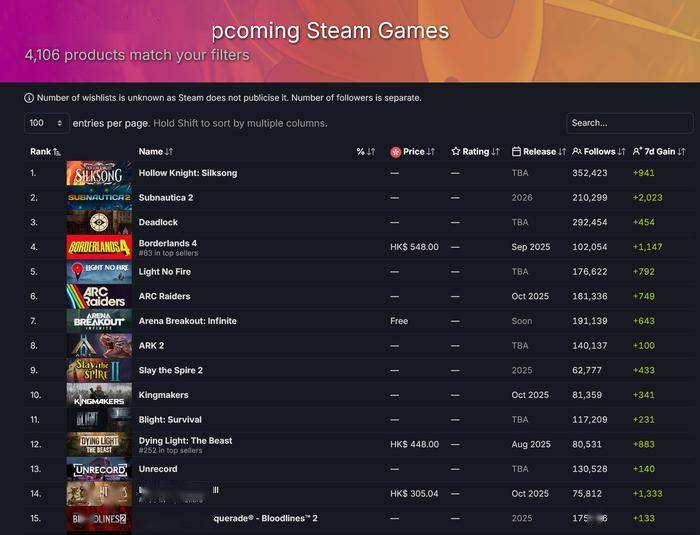Click the Blight: Survival thumbnail image
This screenshot has width=700, height=535.
coord(99,420)
